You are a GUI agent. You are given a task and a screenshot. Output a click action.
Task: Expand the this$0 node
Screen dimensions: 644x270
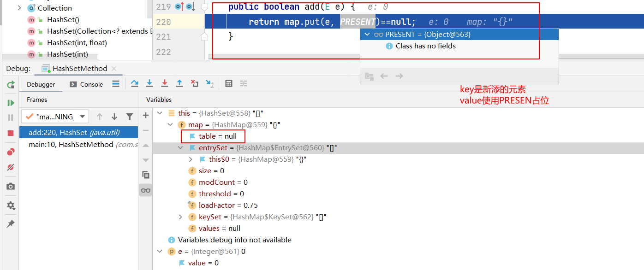click(x=191, y=159)
